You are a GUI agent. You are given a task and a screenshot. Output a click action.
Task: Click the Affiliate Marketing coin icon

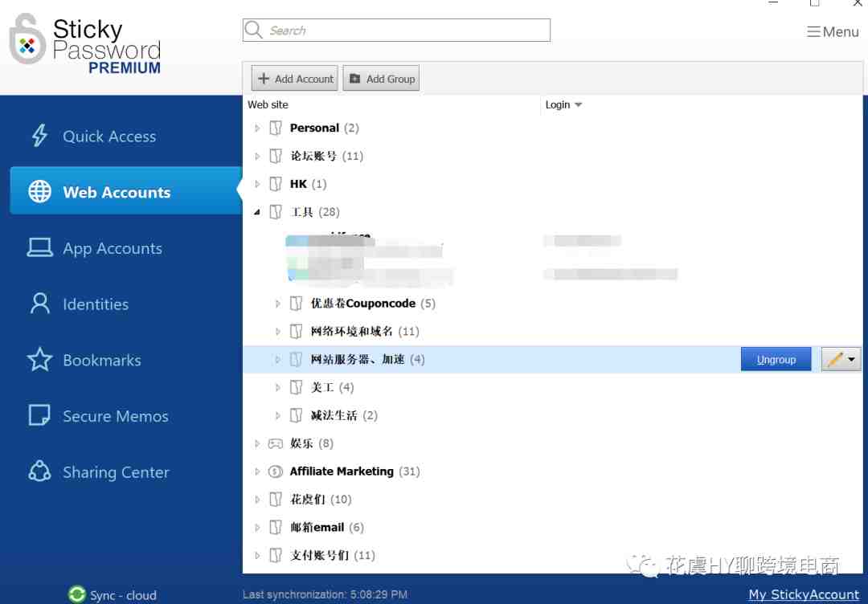[276, 471]
